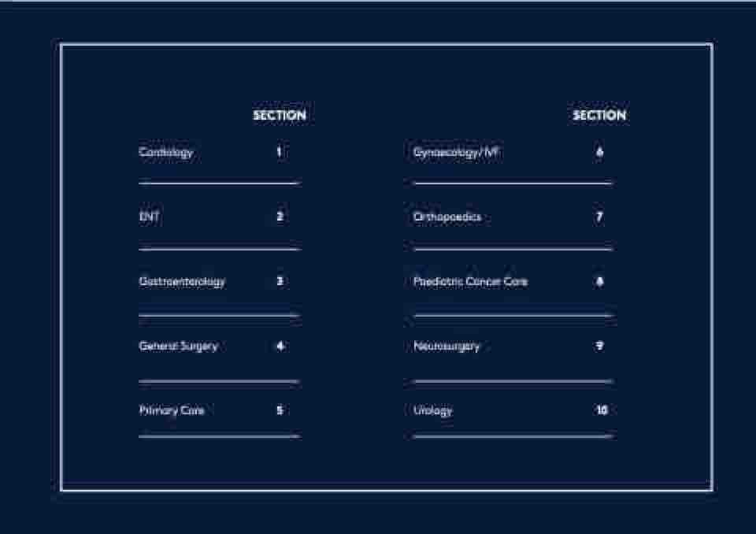Click section number 1 beside Cardiology
This screenshot has width=756, height=534.
click(279, 152)
